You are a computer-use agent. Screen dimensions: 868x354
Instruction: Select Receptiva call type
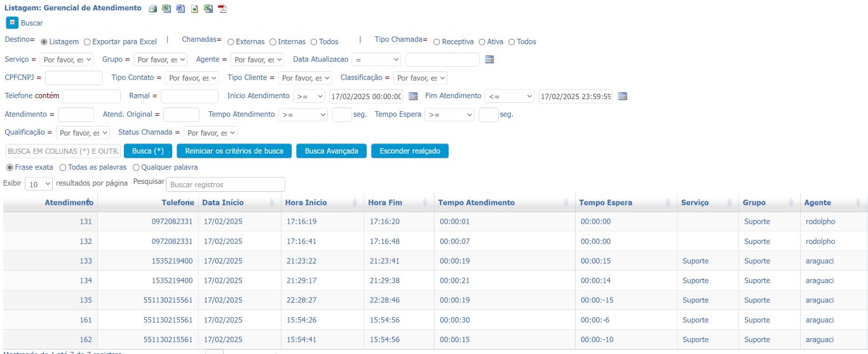pos(437,42)
